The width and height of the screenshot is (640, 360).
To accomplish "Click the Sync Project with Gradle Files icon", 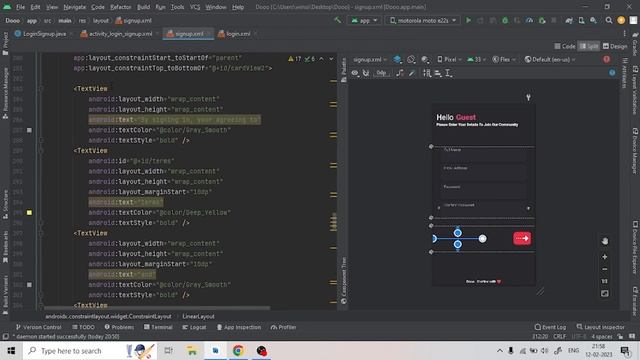I will (x=569, y=20).
